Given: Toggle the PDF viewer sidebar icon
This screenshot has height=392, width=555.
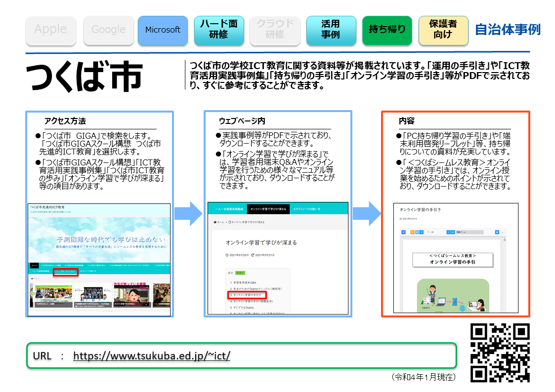Looking at the screenshot, I should click(403, 232).
